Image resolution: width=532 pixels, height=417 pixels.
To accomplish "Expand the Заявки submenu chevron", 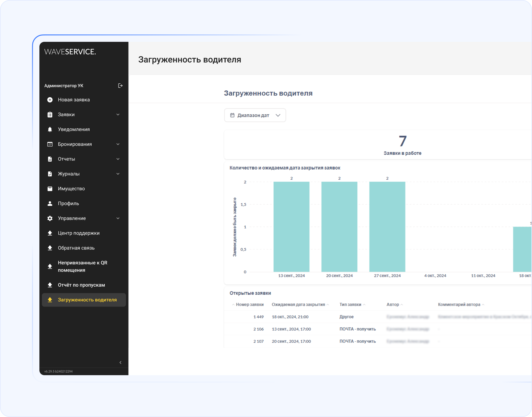I will [x=118, y=115].
